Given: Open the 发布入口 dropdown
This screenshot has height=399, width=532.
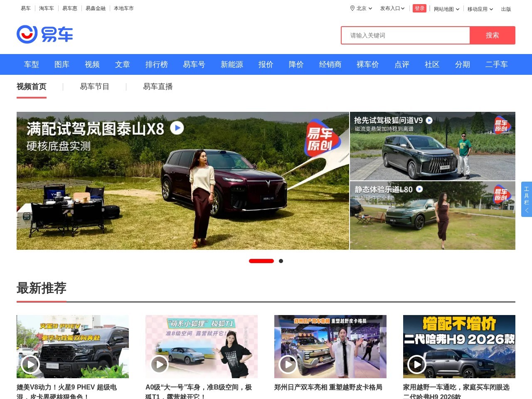Looking at the screenshot, I should (x=392, y=8).
